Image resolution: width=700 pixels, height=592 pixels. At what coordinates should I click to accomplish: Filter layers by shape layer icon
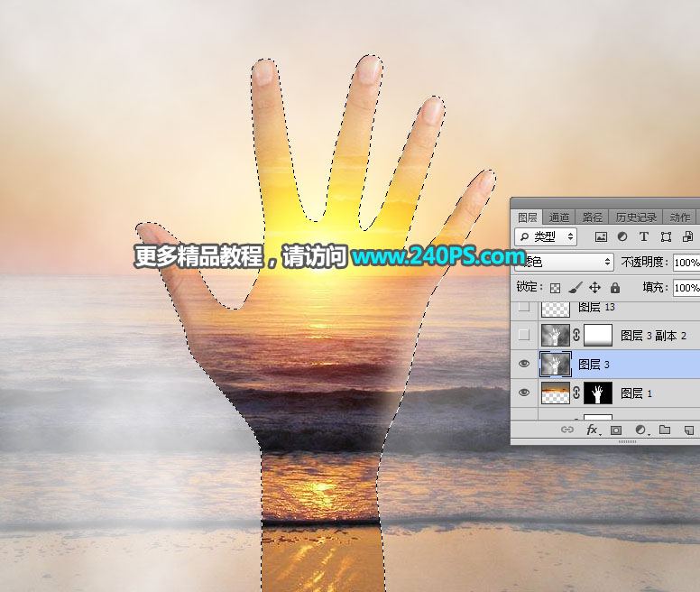[666, 237]
